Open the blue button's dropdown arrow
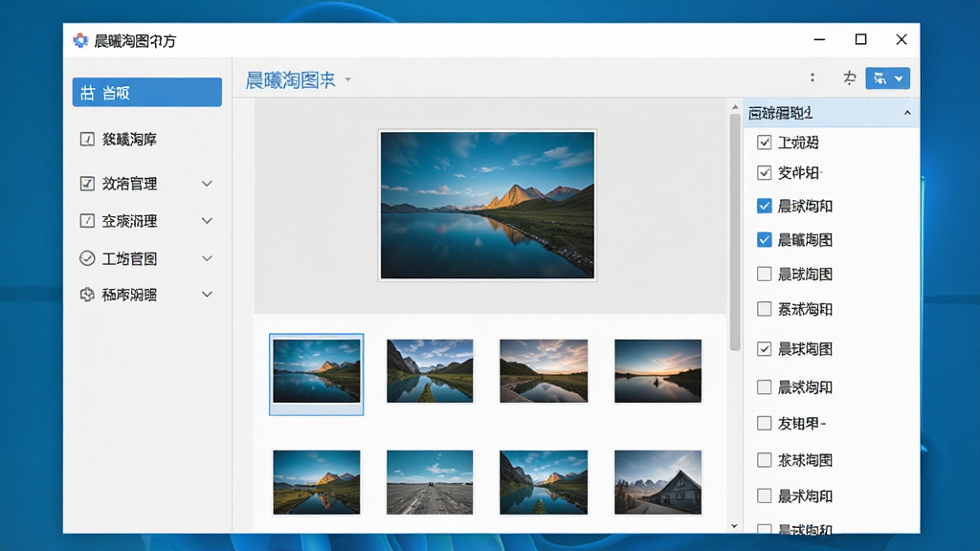980x551 pixels. [899, 78]
